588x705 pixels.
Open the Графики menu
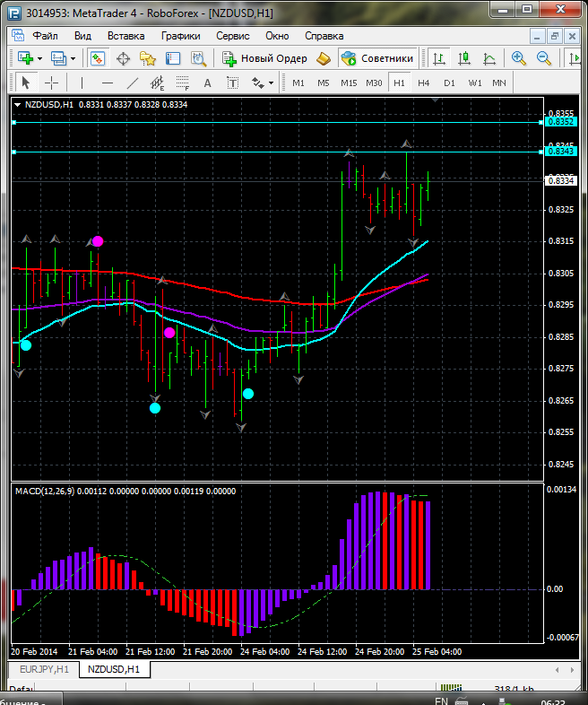click(180, 36)
